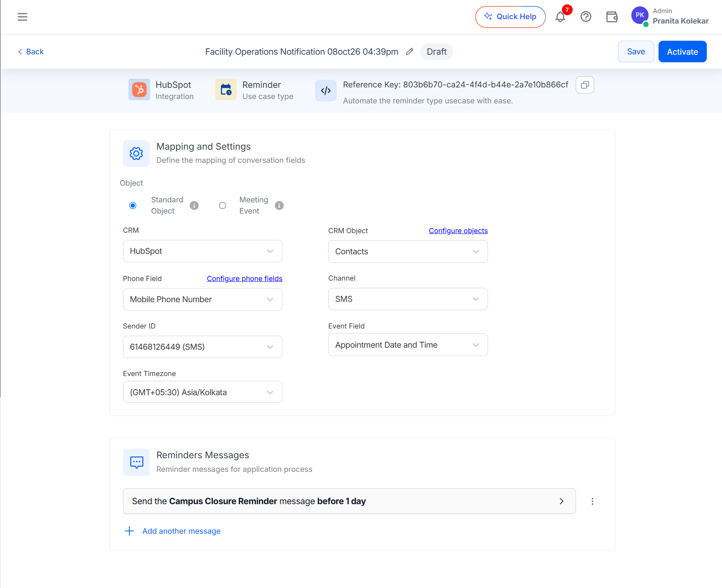Click the code brackets reference icon
Image resolution: width=722 pixels, height=588 pixels.
click(x=326, y=91)
